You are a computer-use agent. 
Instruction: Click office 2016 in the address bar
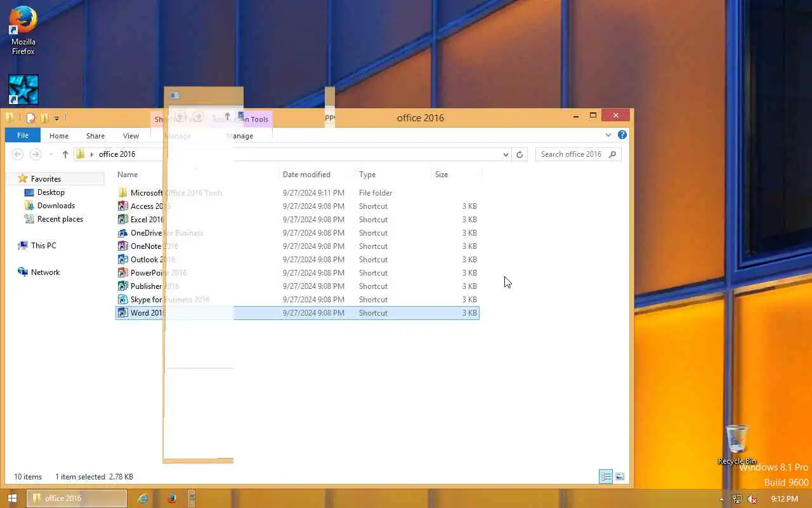coord(117,154)
